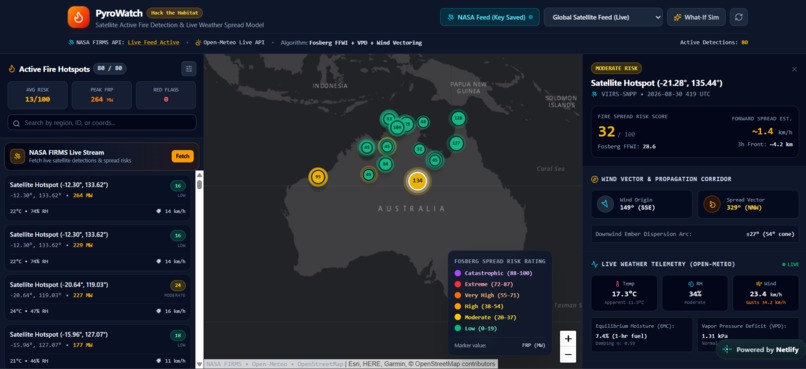Viewport: 806px width, 369px height.
Task: Click the red Extreme legend dot
Action: point(457,284)
